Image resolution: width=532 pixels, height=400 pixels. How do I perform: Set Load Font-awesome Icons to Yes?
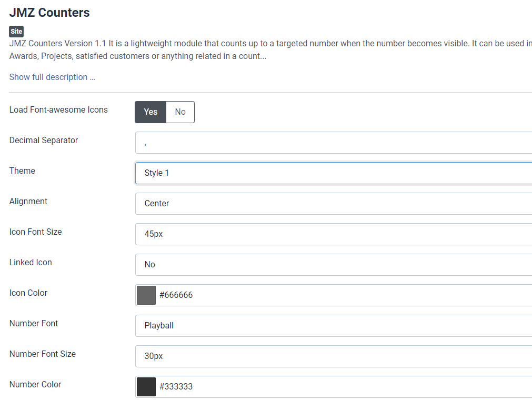150,112
